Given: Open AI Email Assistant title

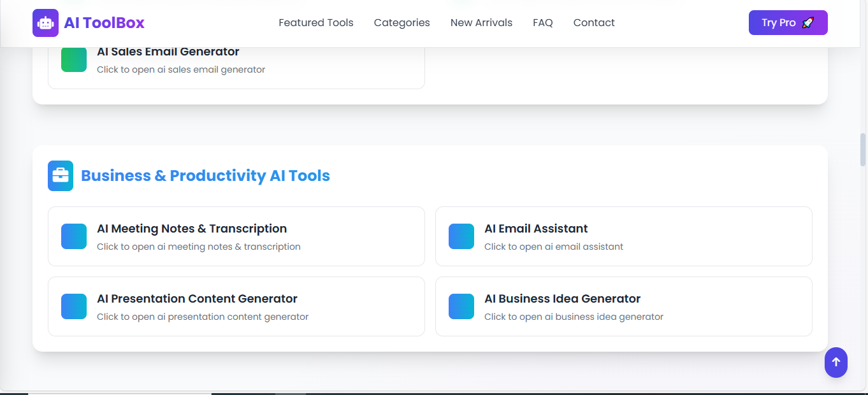Looking at the screenshot, I should point(536,229).
